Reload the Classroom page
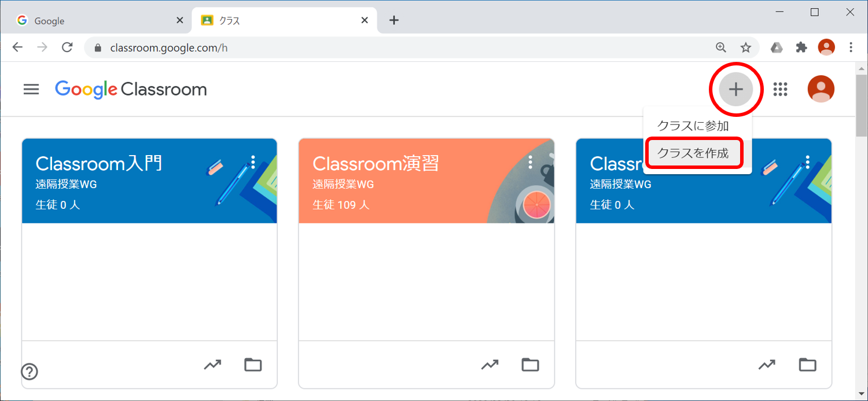The width and height of the screenshot is (868, 401). coord(67,47)
